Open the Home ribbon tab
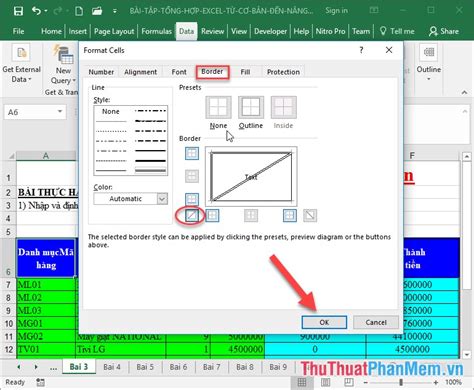The width and height of the screenshot is (474, 390). coord(51,31)
